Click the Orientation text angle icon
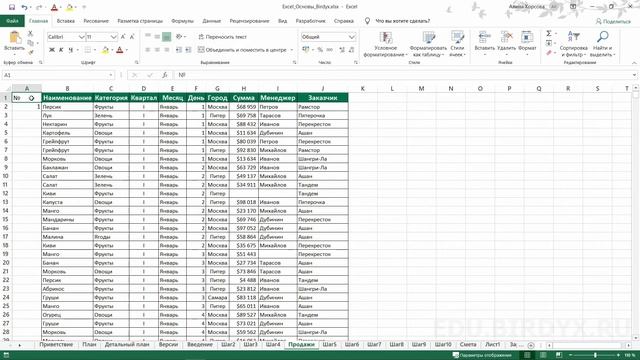This screenshot has height=360, width=640. click(x=179, y=37)
